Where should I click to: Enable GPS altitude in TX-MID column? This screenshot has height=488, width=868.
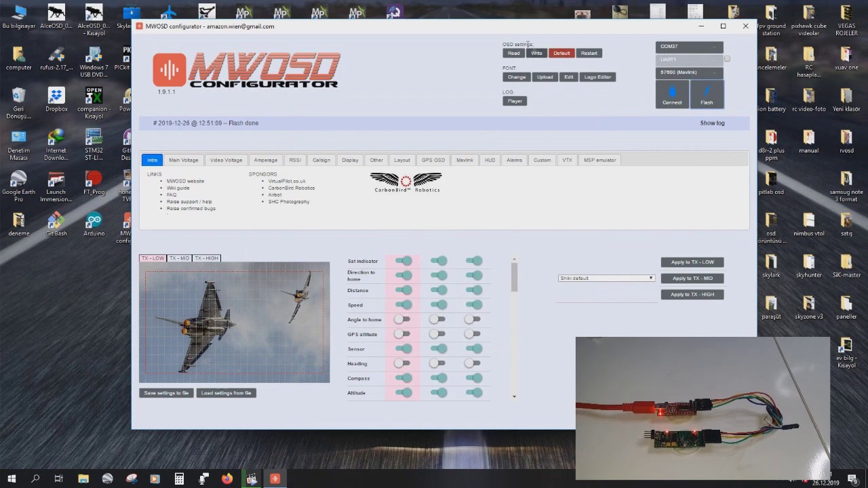click(437, 334)
